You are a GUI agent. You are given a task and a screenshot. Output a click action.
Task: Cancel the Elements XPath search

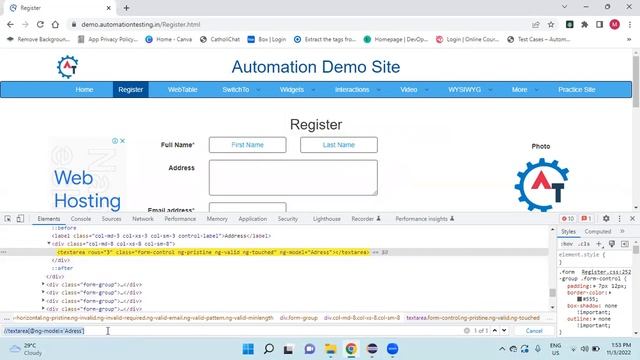point(534,331)
